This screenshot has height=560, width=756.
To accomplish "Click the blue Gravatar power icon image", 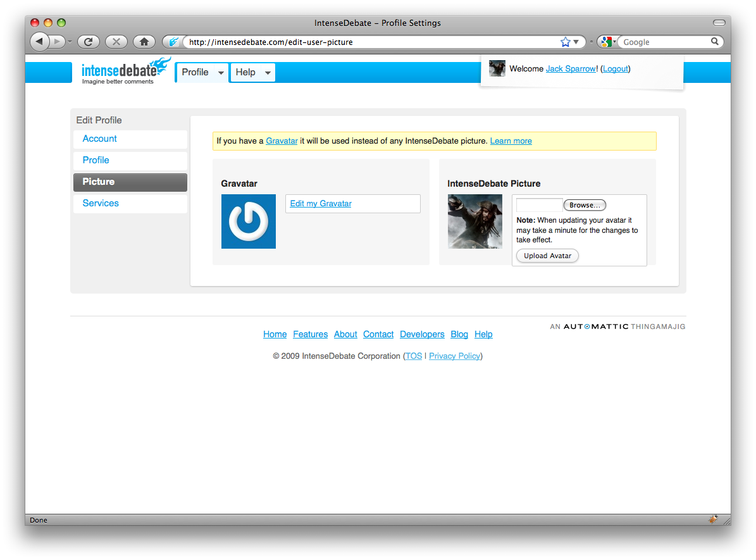I will (x=249, y=221).
